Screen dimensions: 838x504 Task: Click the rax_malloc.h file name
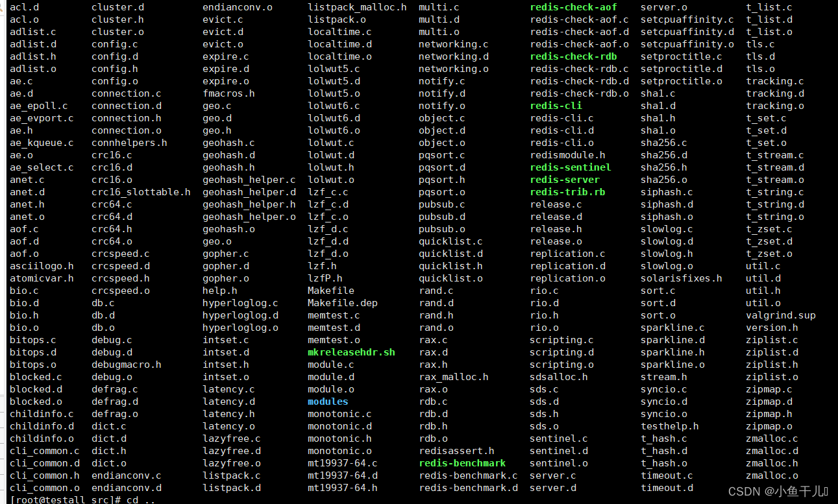click(454, 377)
